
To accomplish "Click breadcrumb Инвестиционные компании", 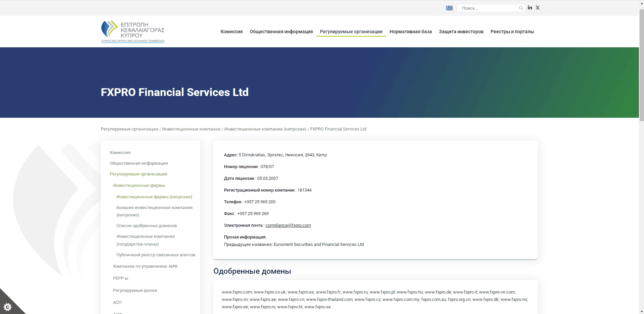I will [x=191, y=129].
